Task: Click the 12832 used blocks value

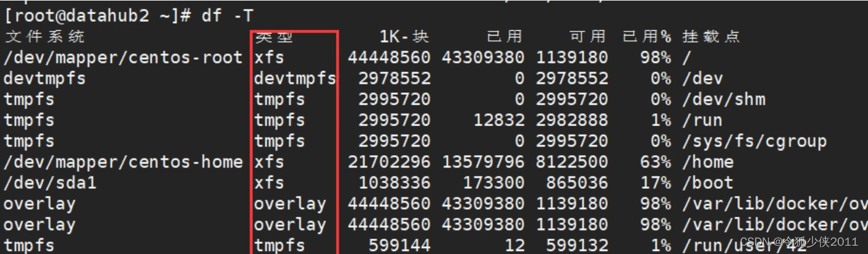Action: click(x=498, y=120)
